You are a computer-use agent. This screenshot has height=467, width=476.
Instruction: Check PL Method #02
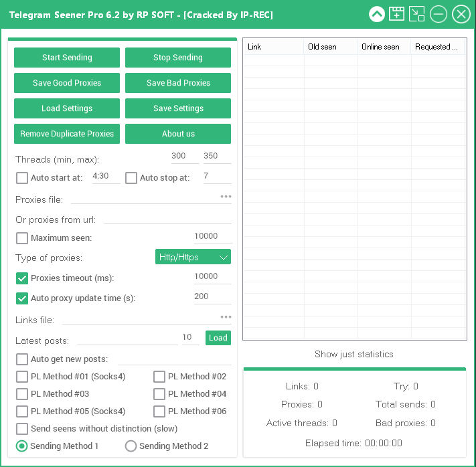(159, 377)
